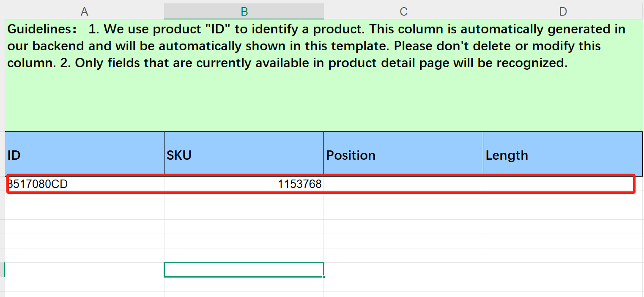644x297 pixels.
Task: Click the empty cell directly below 3517080CD
Action: coord(85,198)
